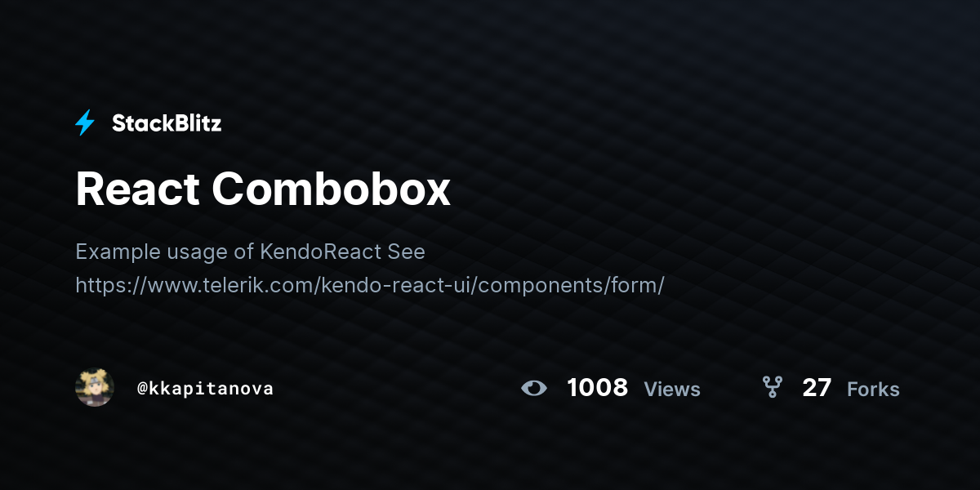The width and height of the screenshot is (980, 490).
Task: Follow the telerik.com kendo-react-ui URL
Action: coord(370,286)
